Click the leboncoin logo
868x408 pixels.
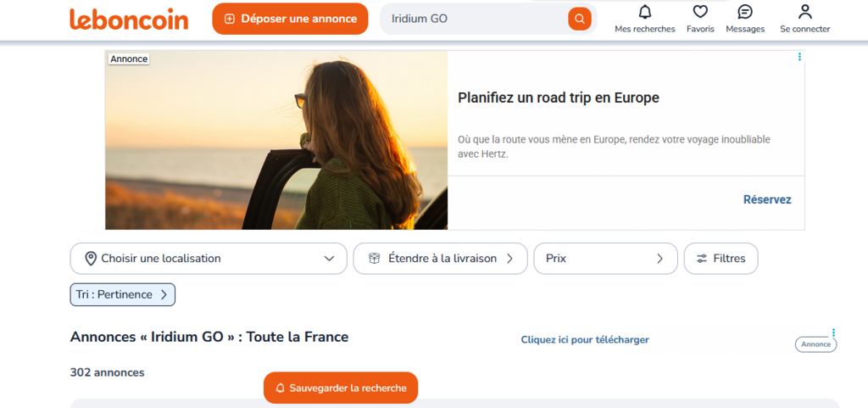[x=129, y=19]
